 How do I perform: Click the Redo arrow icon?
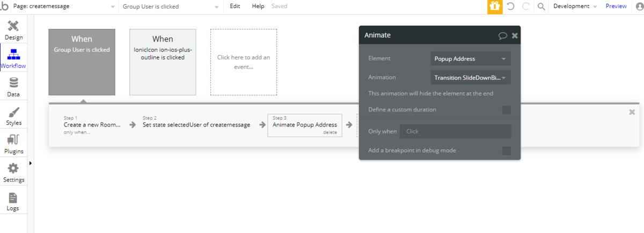pos(526,6)
